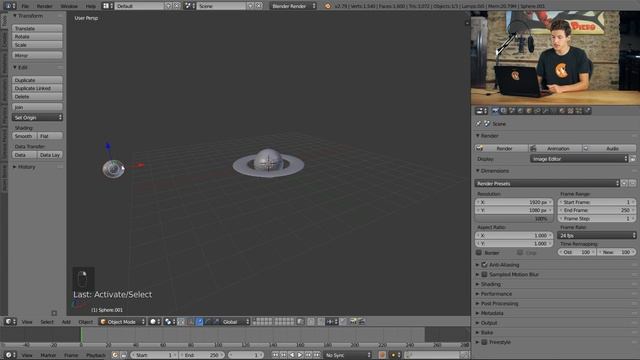This screenshot has height=360, width=640.
Task: Open the Object Mode dropdown
Action: pyautogui.click(x=122, y=322)
